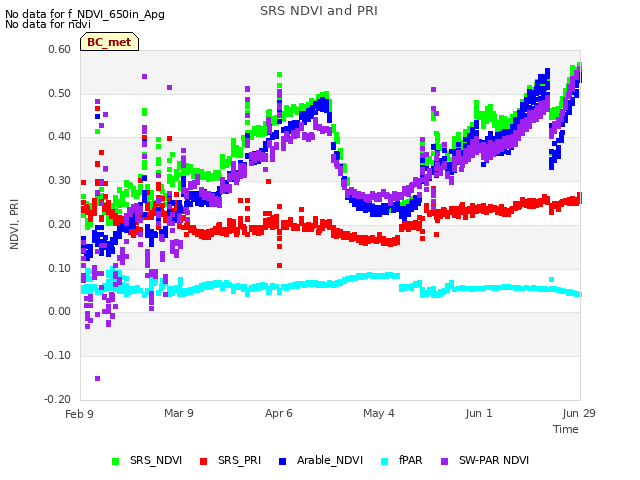
Task: Click the 0.20 y-axis tick label
Action: point(59,224)
